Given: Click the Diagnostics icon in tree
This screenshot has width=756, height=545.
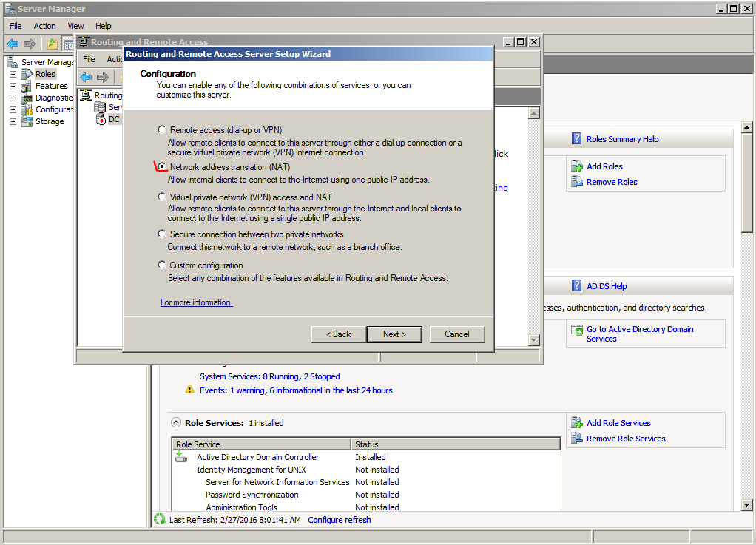Looking at the screenshot, I should [x=27, y=98].
